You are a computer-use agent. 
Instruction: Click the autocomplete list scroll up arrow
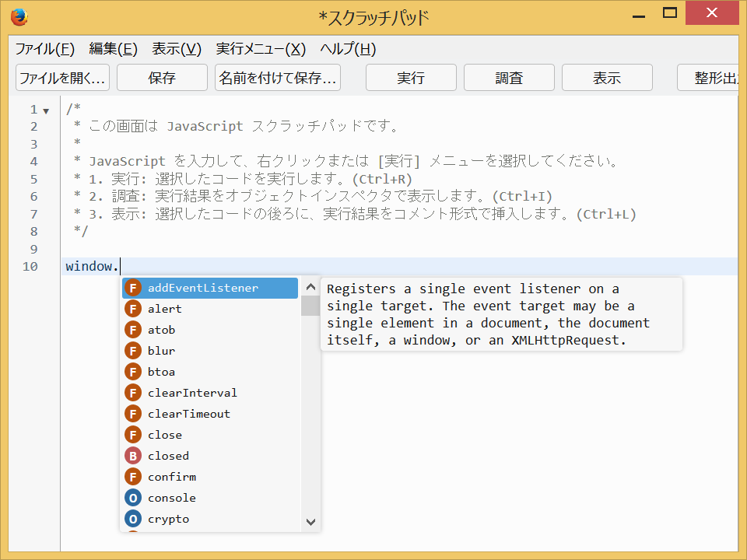pos(310,287)
